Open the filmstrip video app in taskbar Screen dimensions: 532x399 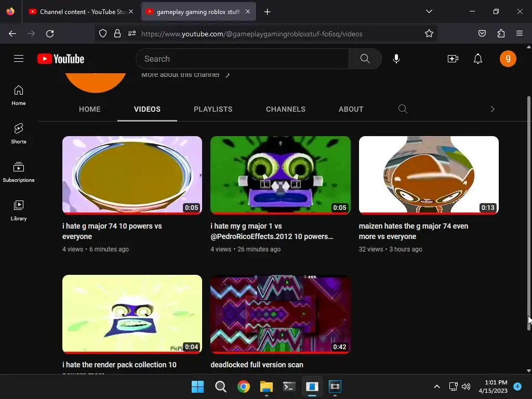[x=335, y=387]
